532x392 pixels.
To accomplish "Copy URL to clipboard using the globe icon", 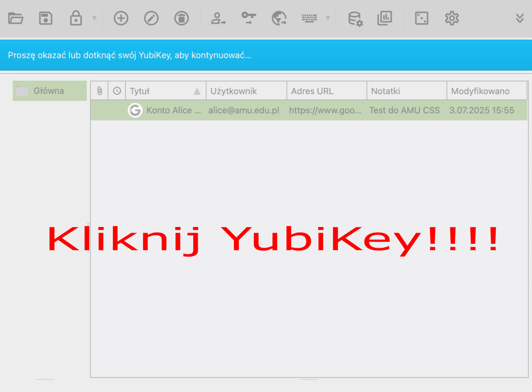I will 279,19.
